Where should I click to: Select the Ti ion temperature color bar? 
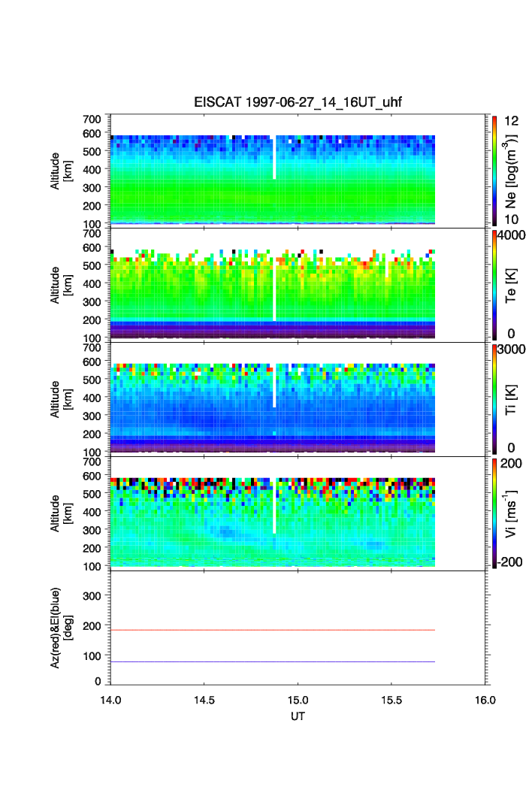494,399
